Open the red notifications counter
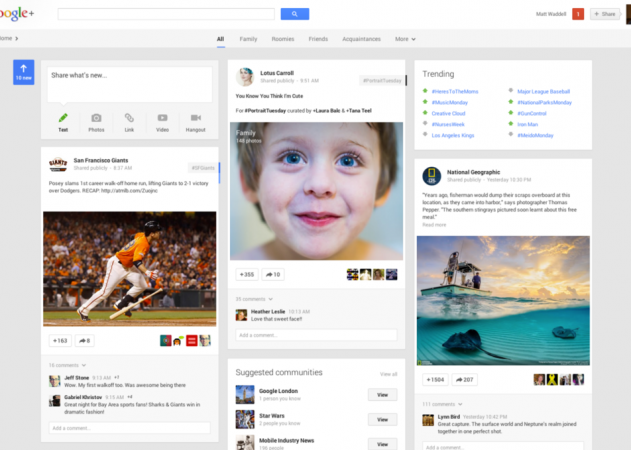The width and height of the screenshot is (631, 450). coord(577,14)
